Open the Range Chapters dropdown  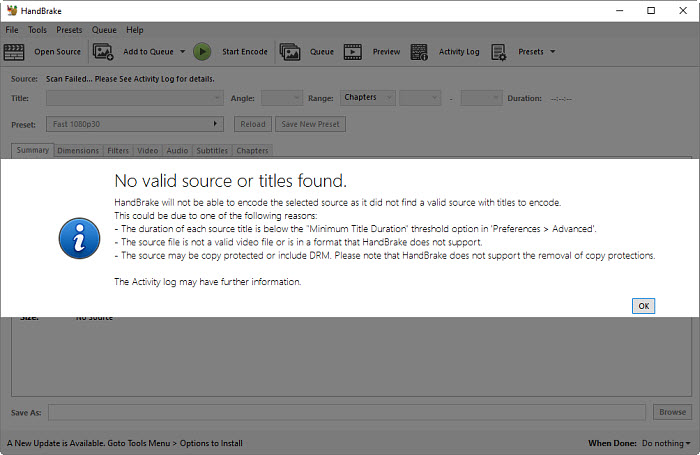pyautogui.click(x=368, y=97)
